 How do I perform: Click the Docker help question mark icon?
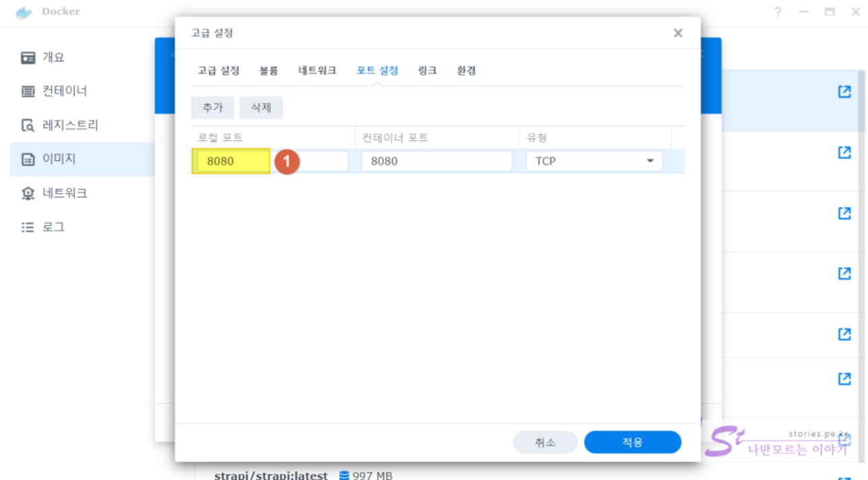click(x=778, y=12)
